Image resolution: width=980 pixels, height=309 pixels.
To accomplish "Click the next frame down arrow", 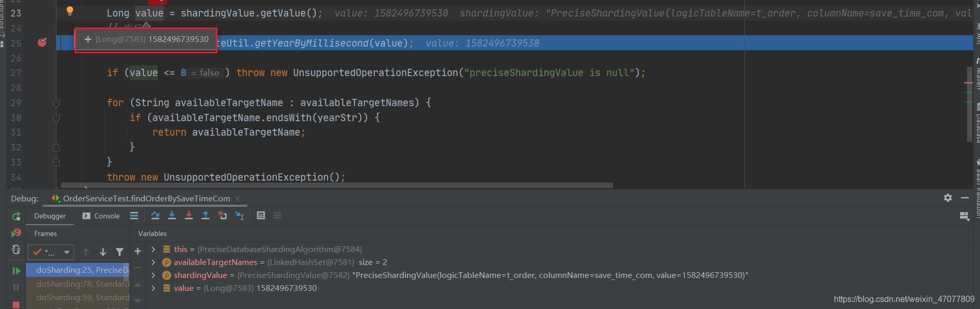I will [103, 252].
